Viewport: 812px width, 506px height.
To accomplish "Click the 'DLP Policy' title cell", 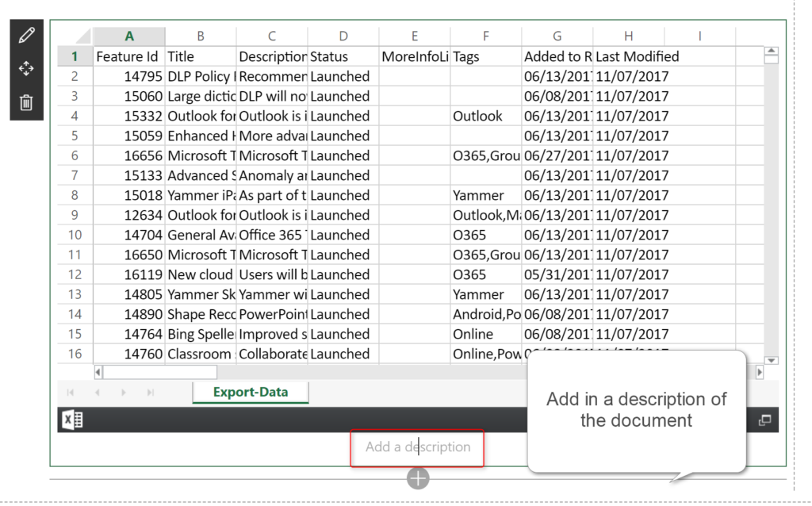I will [201, 77].
